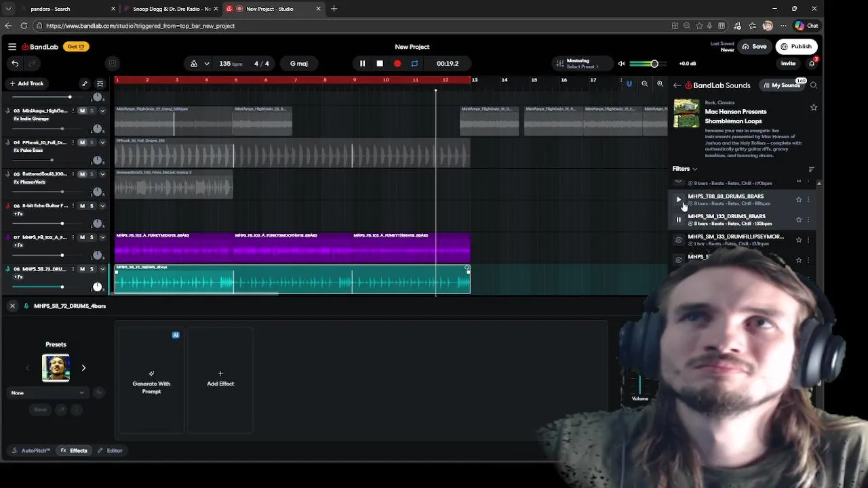Click the redo arrow
The height and width of the screenshot is (488, 868).
[x=31, y=64]
